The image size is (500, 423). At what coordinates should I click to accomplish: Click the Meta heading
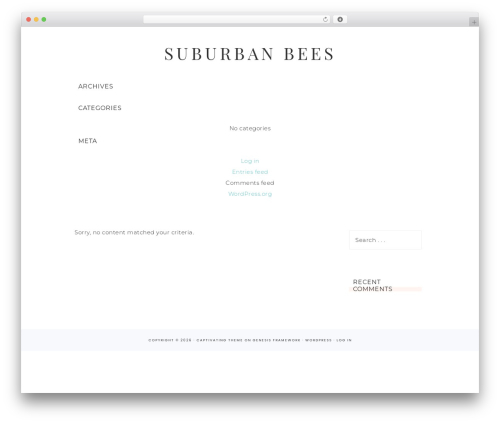(x=88, y=141)
